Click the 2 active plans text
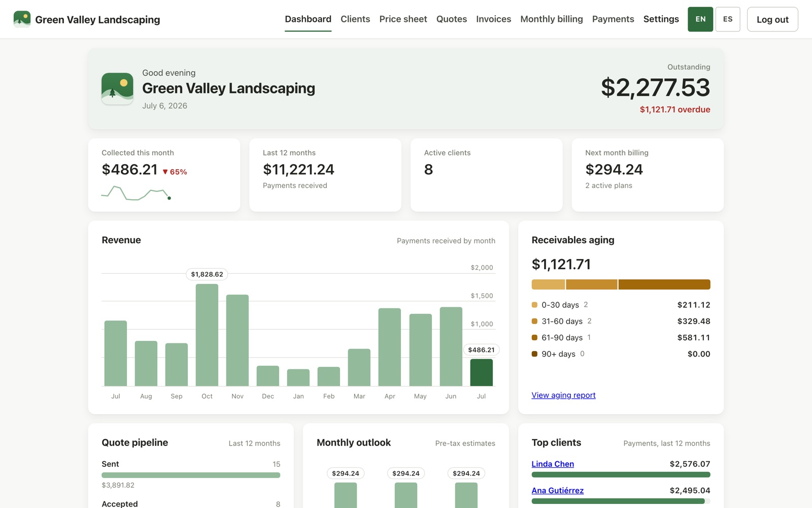Screen dimensions: 812x508 pos(608,185)
